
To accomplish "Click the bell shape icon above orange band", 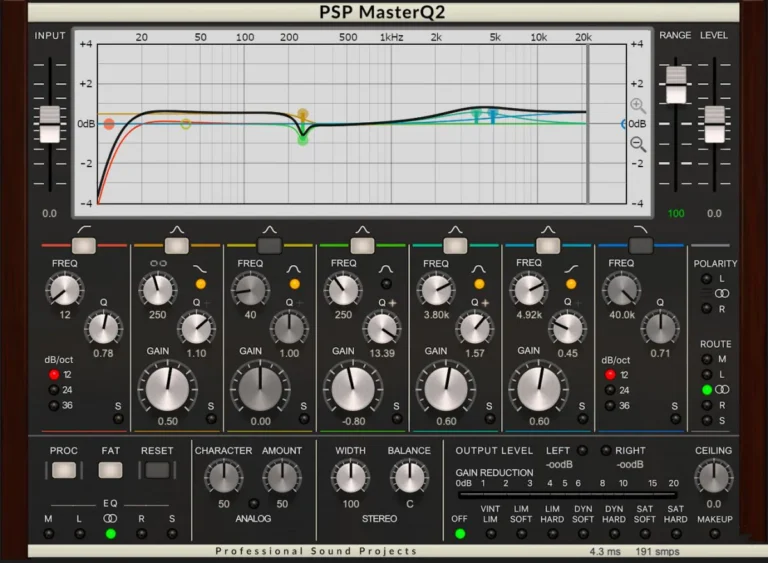I will (x=177, y=229).
